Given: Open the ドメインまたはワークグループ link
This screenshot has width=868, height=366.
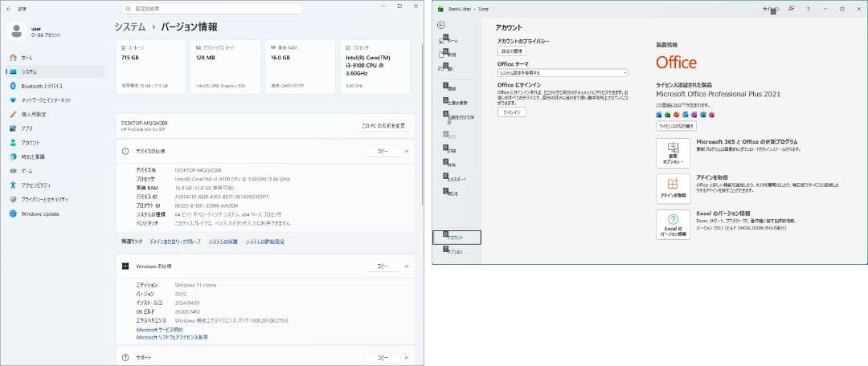Looking at the screenshot, I should pyautogui.click(x=175, y=242).
